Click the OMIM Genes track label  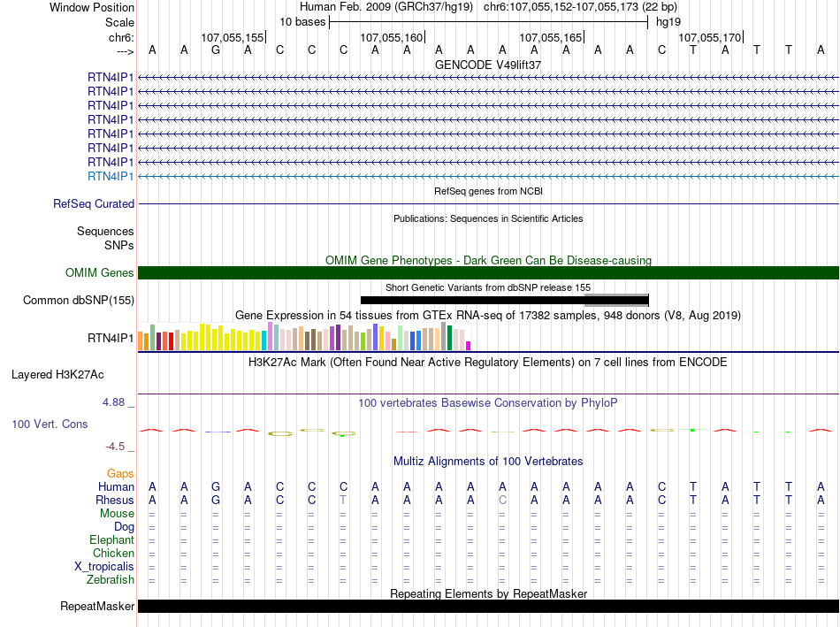[x=100, y=273]
